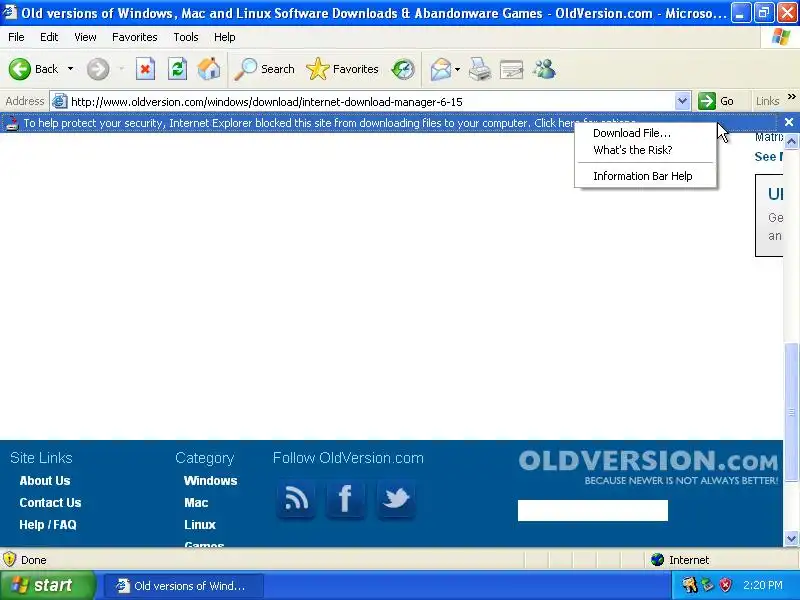Image resolution: width=800 pixels, height=600 pixels.
Task: Click the page icon in the address bar
Action: tap(60, 101)
